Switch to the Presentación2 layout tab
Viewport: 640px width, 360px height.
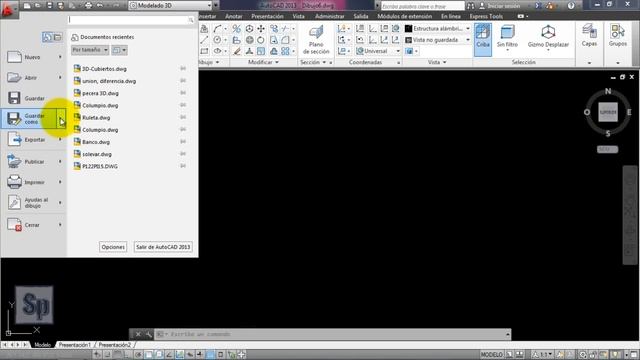[115, 345]
